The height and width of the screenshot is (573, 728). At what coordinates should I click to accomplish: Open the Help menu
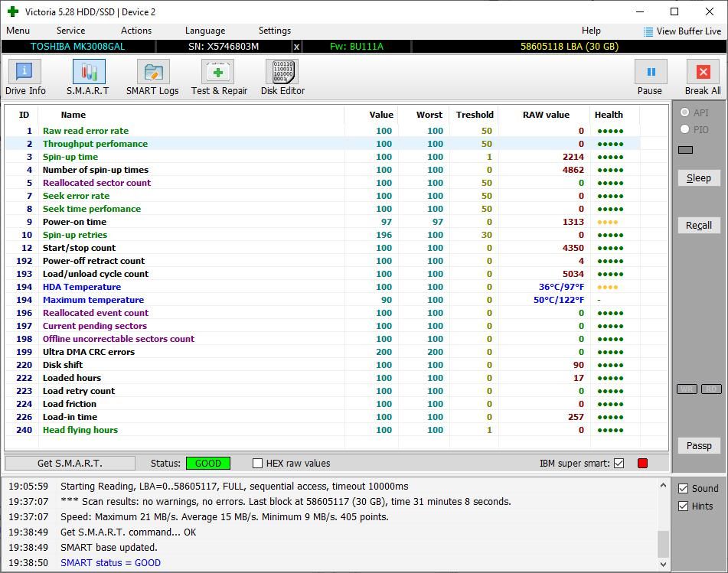pos(591,31)
